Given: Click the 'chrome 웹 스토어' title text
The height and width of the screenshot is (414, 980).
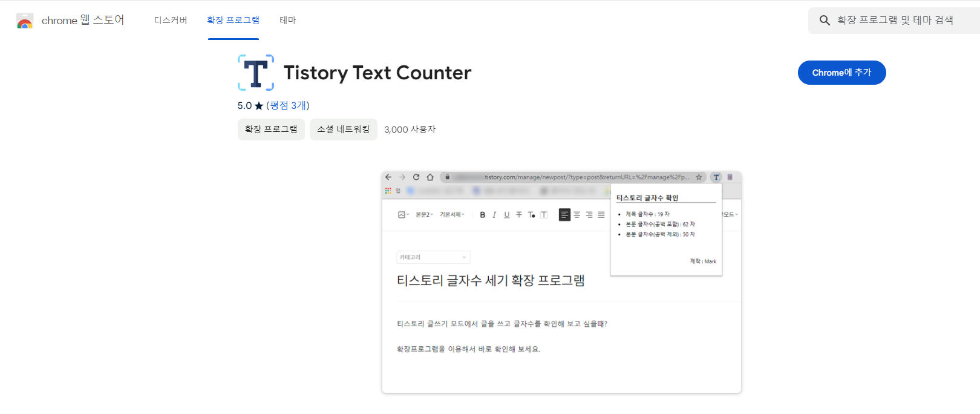Looking at the screenshot, I should [83, 20].
